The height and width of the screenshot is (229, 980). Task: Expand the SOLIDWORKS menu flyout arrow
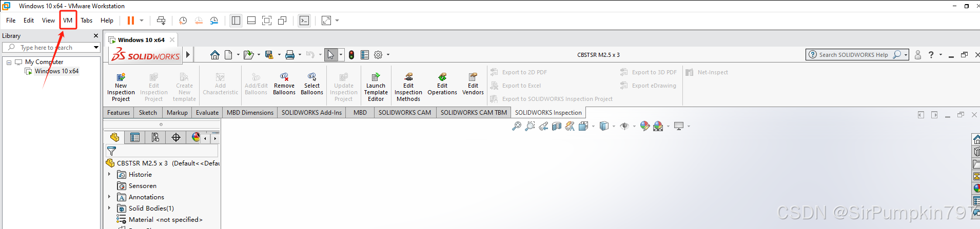(x=188, y=54)
